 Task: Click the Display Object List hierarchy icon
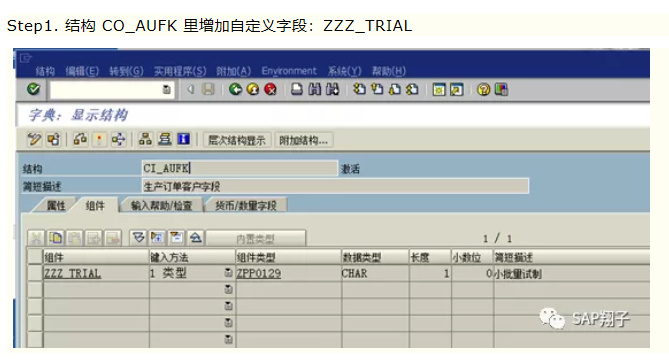pyautogui.click(x=145, y=139)
